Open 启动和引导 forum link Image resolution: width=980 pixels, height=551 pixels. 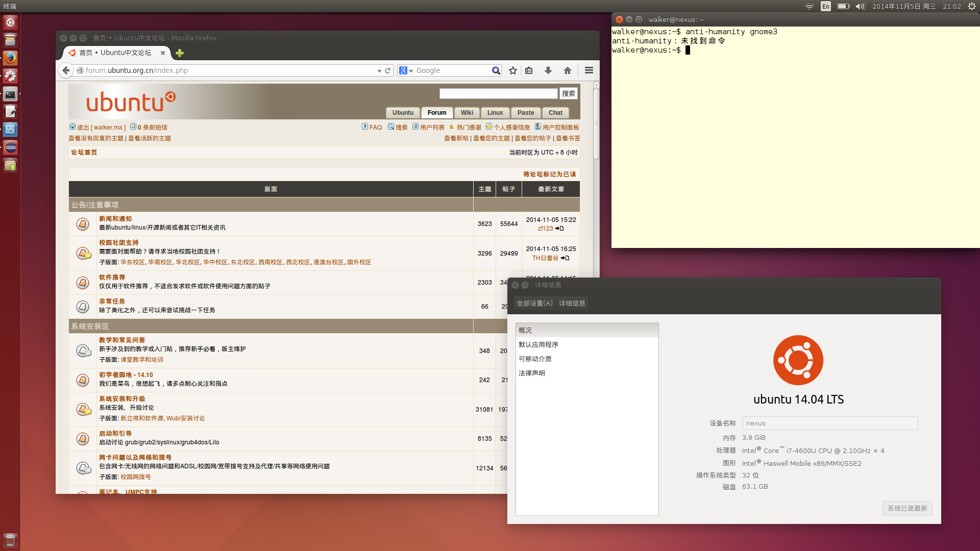click(115, 434)
